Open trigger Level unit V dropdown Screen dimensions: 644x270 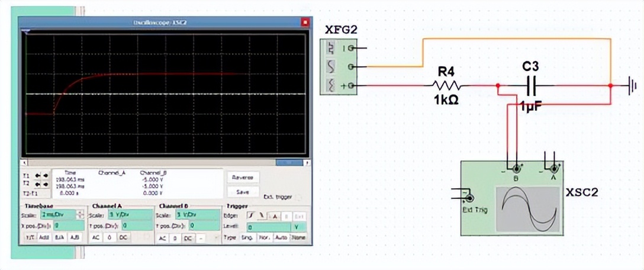298,227
